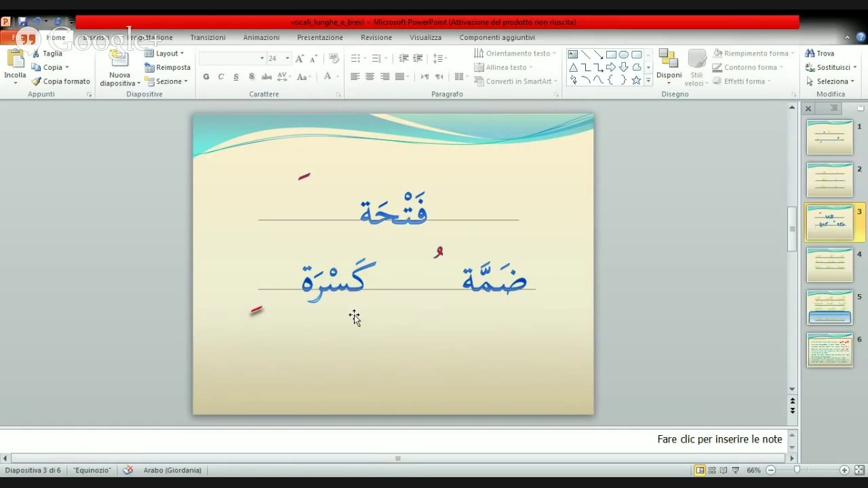Toggle italic (C) formatting
Viewport: 868px width, 488px height.
[221, 77]
